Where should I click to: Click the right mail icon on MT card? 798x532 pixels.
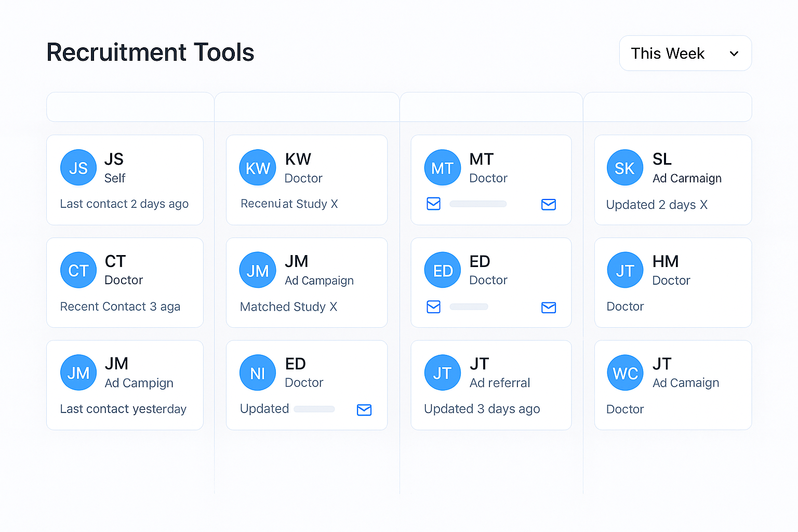click(x=549, y=204)
